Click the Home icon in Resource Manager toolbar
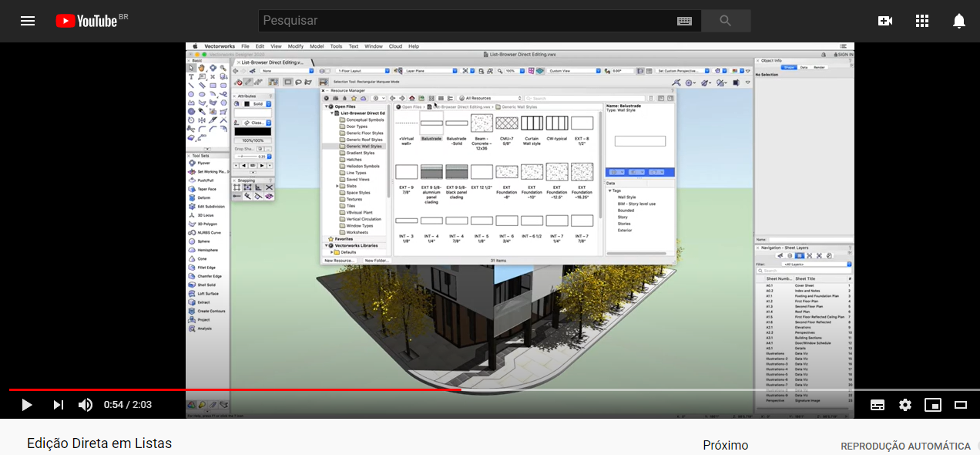The height and width of the screenshot is (455, 980). (411, 98)
